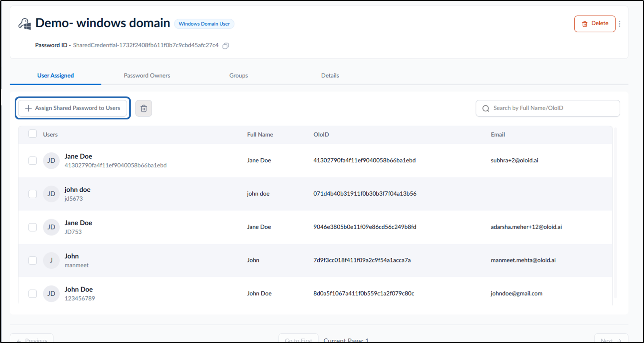Screen dimensions: 644x343
Task: Select the John manmeet row checkbox
Action: [x=33, y=260]
